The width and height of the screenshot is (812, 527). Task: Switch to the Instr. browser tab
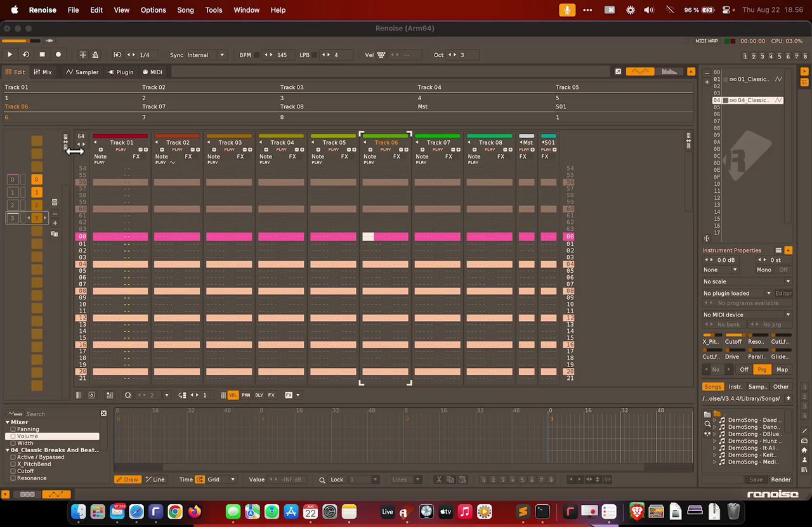(x=735, y=387)
